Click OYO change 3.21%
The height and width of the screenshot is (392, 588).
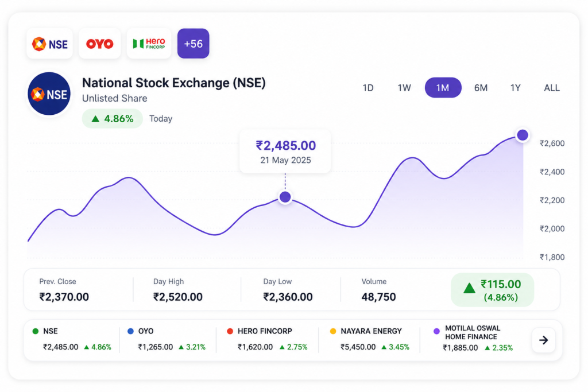(192, 347)
